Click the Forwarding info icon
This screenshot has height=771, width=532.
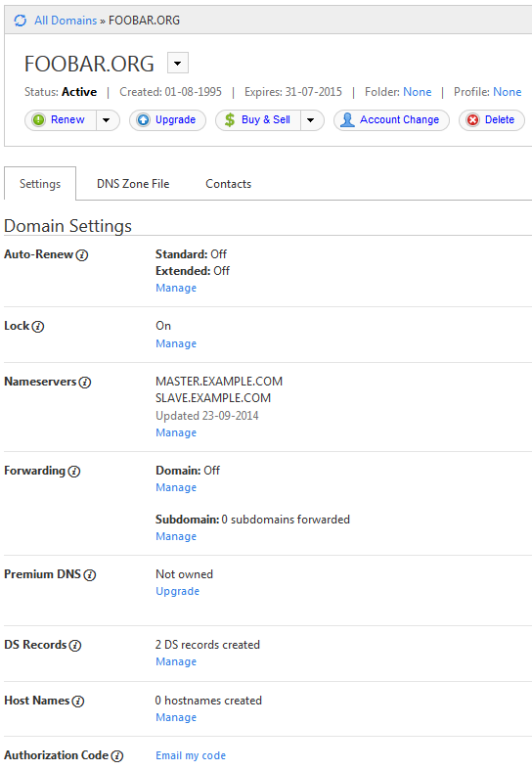click(74, 472)
